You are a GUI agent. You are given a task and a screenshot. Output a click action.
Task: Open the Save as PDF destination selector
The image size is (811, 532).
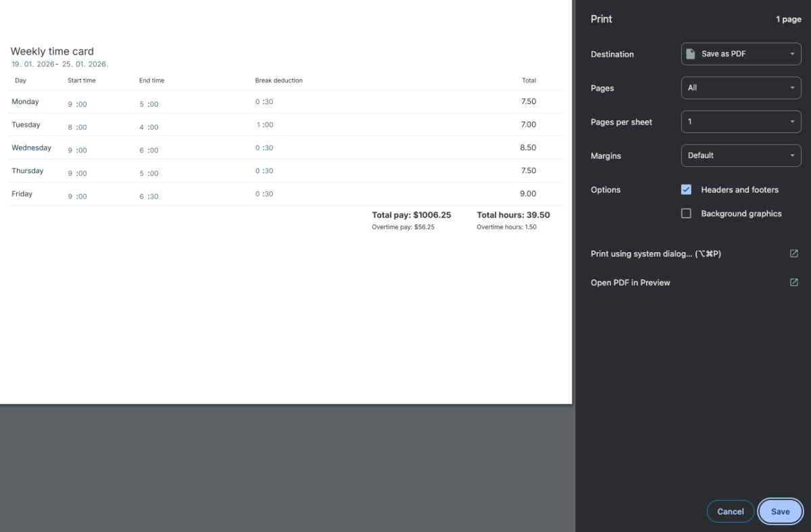pyautogui.click(x=741, y=54)
